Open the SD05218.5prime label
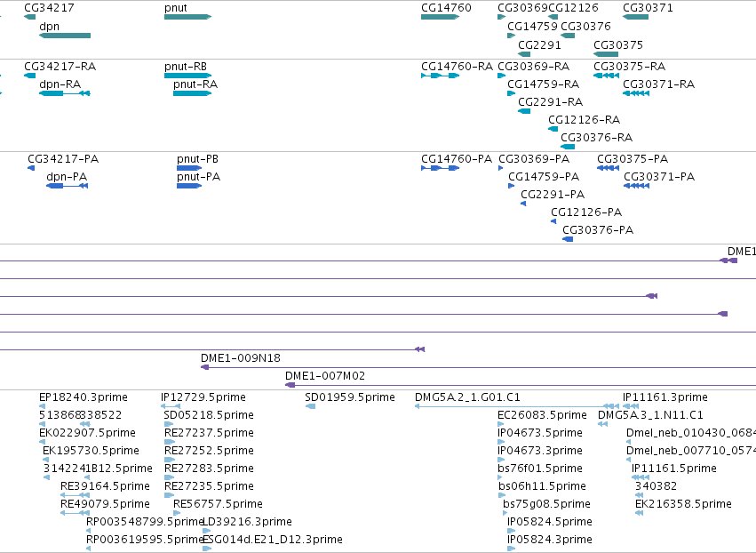This screenshot has height=553, width=756. pyautogui.click(x=208, y=415)
